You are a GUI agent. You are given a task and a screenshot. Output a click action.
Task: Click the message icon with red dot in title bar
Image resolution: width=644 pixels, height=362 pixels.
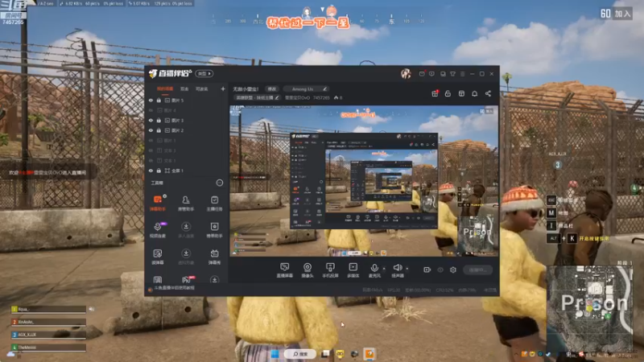coord(422,74)
